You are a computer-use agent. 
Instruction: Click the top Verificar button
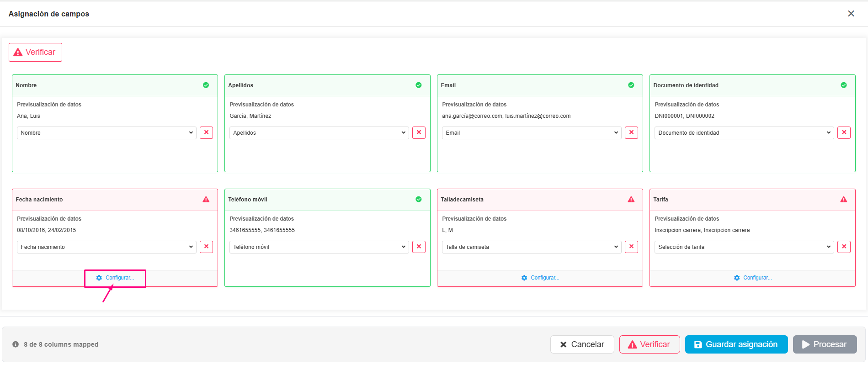click(x=35, y=52)
